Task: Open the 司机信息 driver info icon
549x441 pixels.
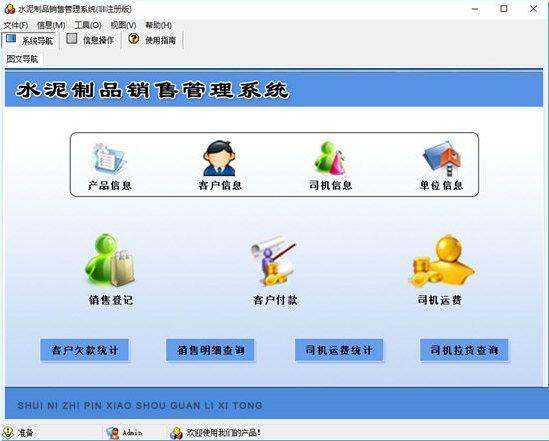Action: 330,158
